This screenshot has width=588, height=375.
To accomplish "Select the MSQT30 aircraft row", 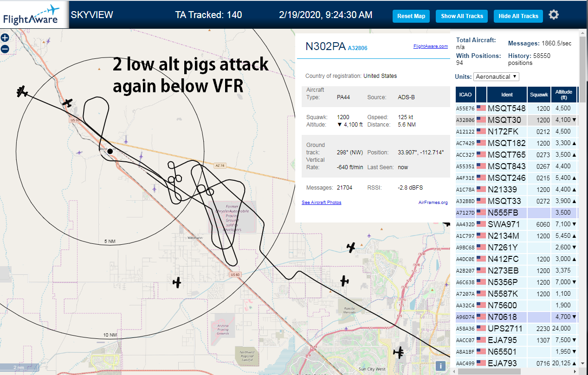I will coord(517,120).
